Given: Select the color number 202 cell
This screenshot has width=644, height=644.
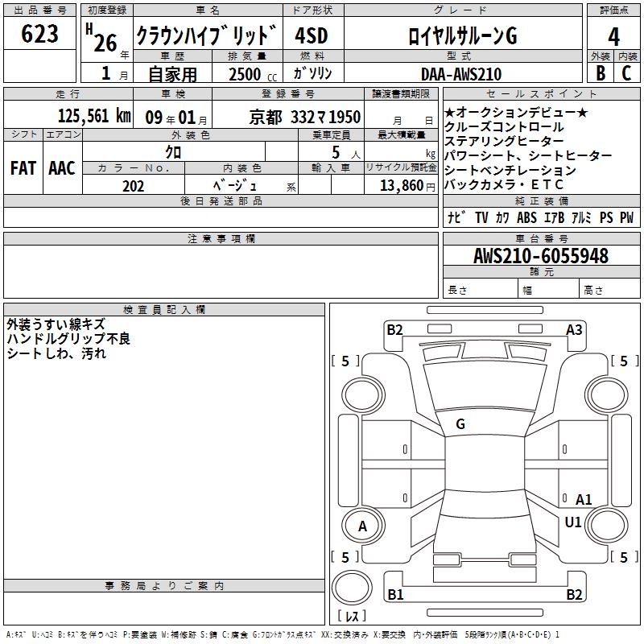Looking at the screenshot, I should (x=134, y=186).
